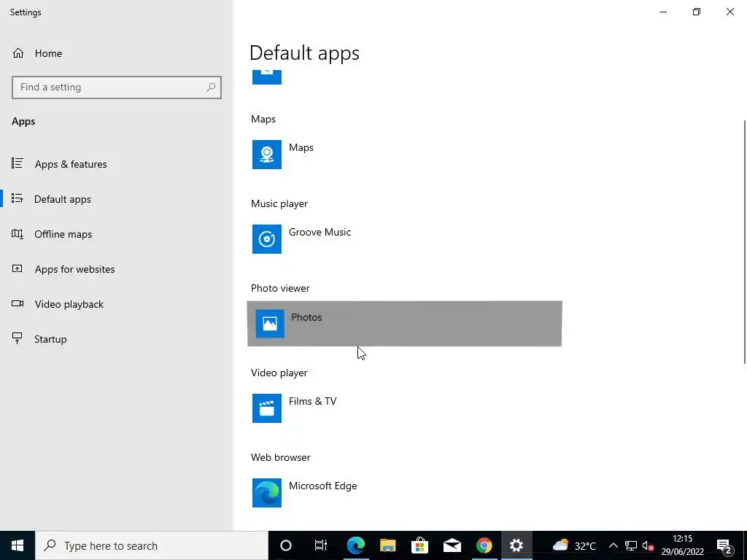
Task: Click the Offline maps map icon
Action: click(18, 234)
